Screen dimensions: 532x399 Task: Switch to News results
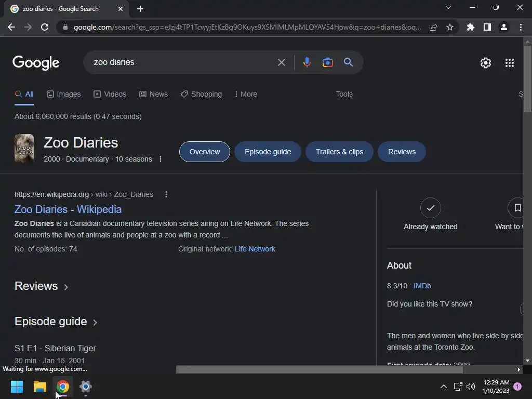click(153, 95)
